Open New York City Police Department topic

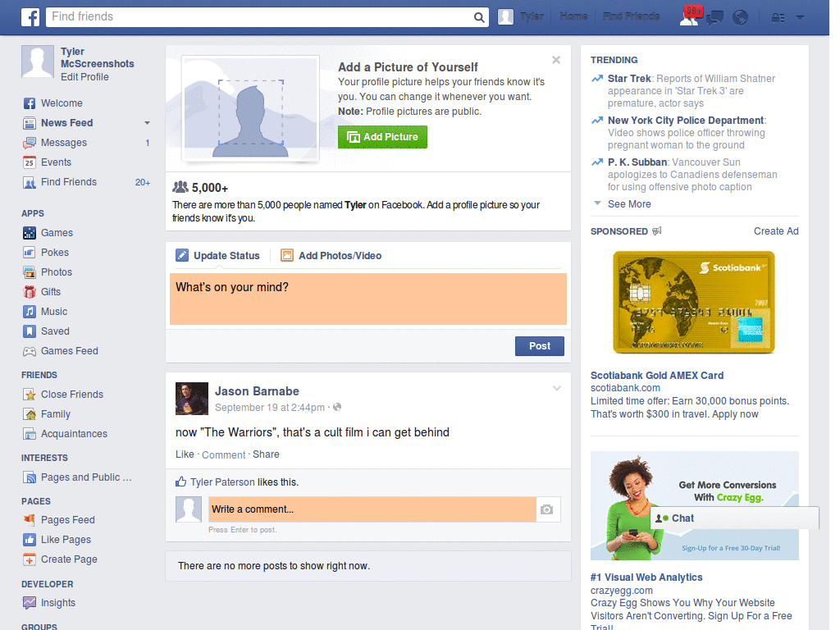pyautogui.click(x=686, y=121)
